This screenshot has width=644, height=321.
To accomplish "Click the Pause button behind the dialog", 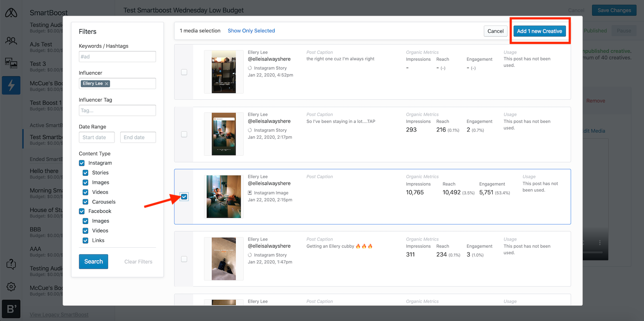I will 624,31.
